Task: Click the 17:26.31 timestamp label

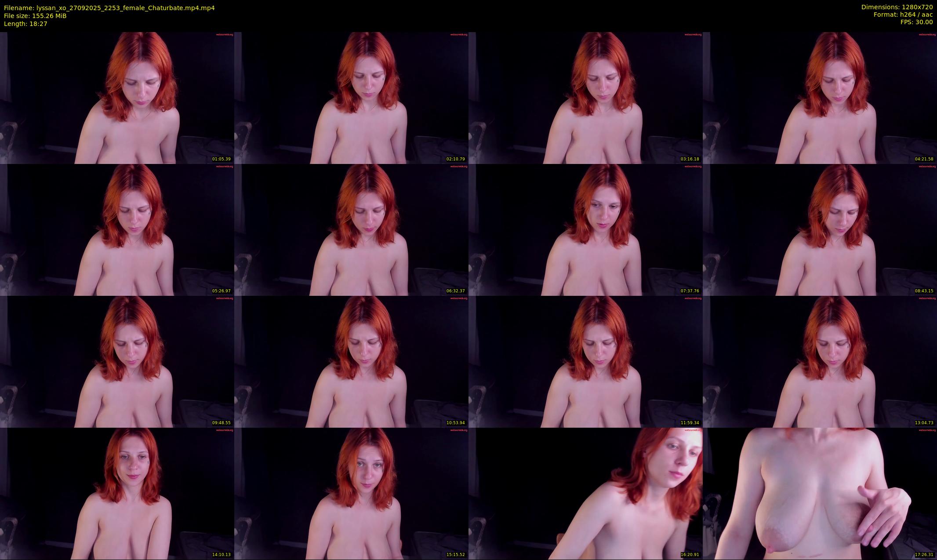Action: 924,555
